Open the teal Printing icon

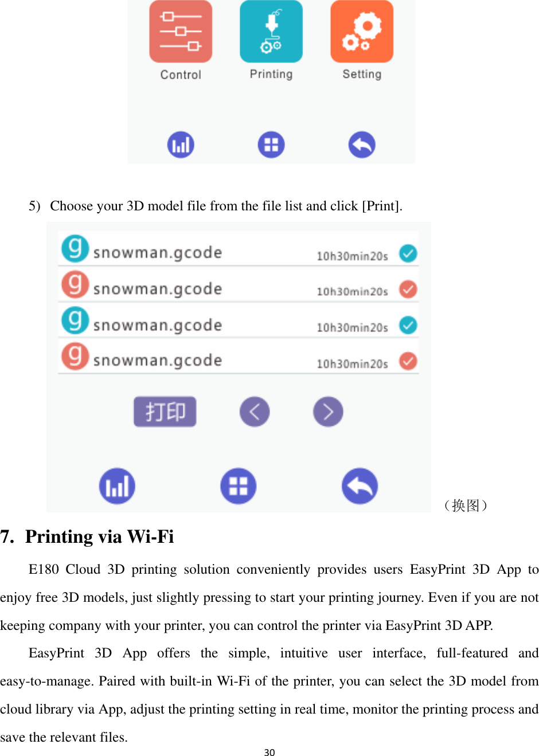271,31
